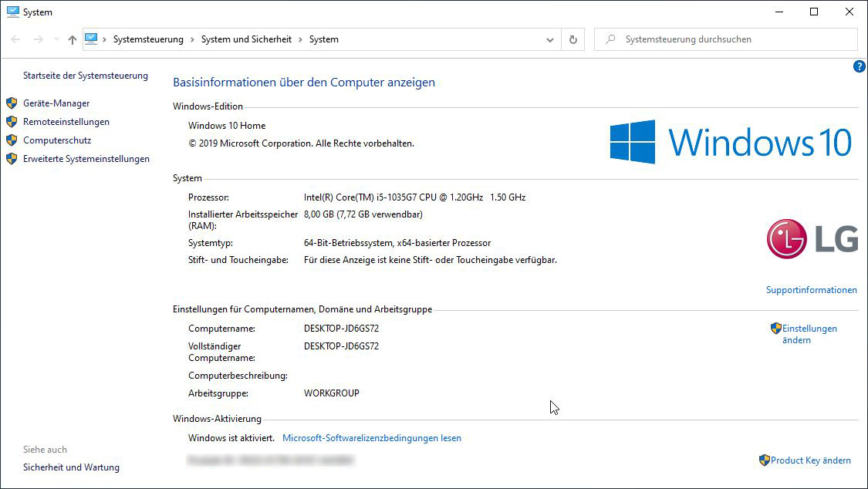868x489 pixels.
Task: Open Startseite der Systemsteuerung
Action: tap(85, 76)
